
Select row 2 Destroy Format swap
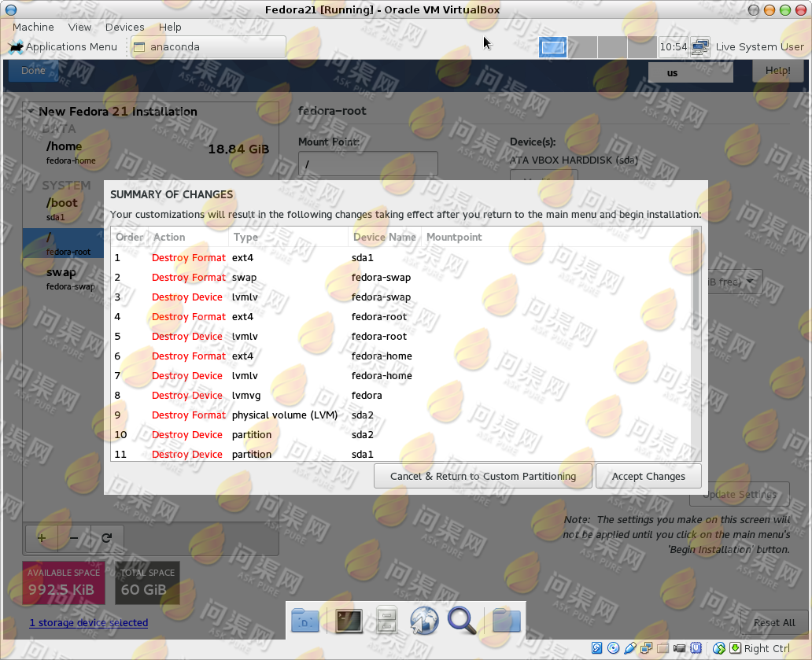[x=402, y=278]
